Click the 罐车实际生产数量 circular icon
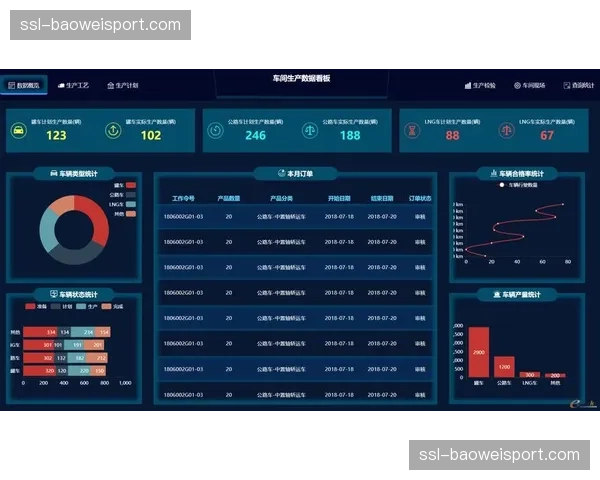The image size is (600, 480). 114,130
